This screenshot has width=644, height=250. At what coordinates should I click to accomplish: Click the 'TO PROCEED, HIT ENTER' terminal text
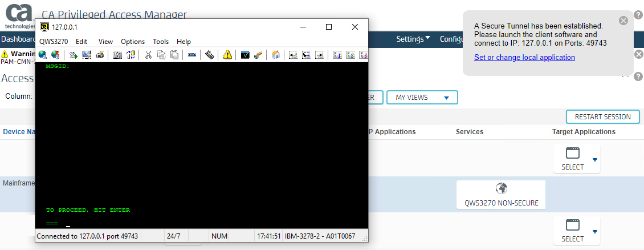click(x=88, y=210)
